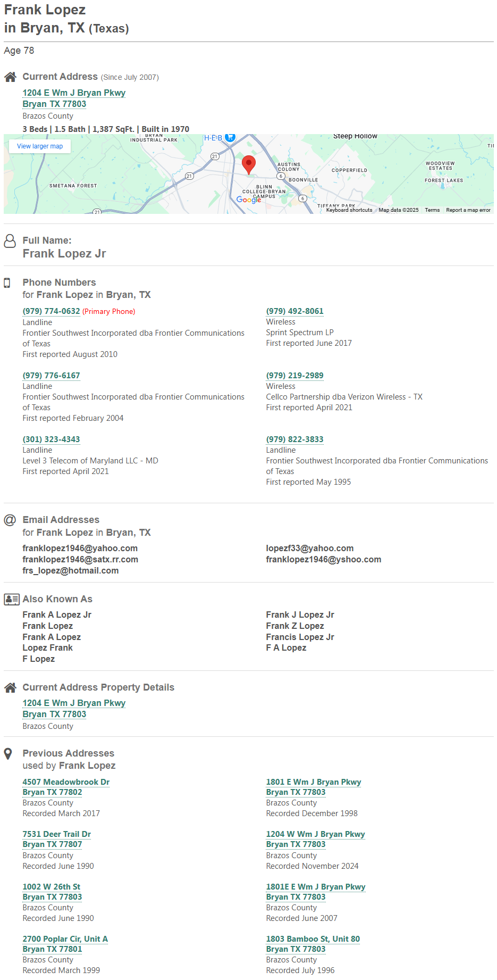
Task: Click the red map location pin
Action: point(248,165)
